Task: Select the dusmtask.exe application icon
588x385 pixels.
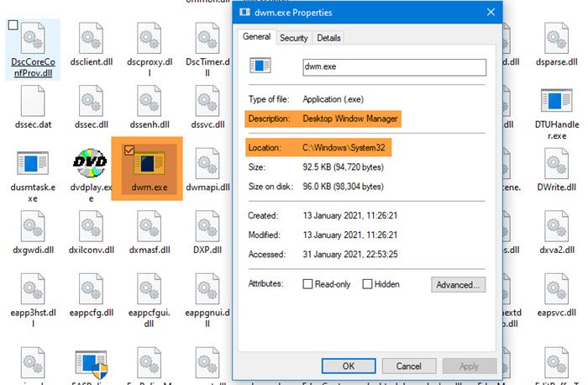Action: coord(33,163)
